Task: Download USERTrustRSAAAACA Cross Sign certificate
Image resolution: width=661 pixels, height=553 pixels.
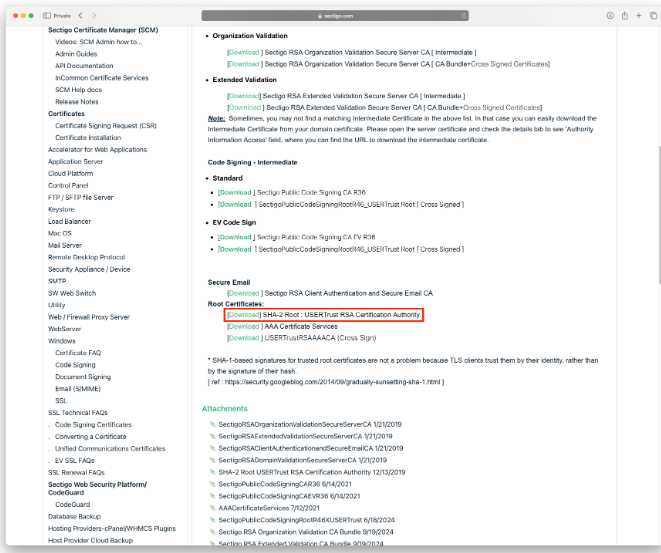Action: tap(243, 338)
